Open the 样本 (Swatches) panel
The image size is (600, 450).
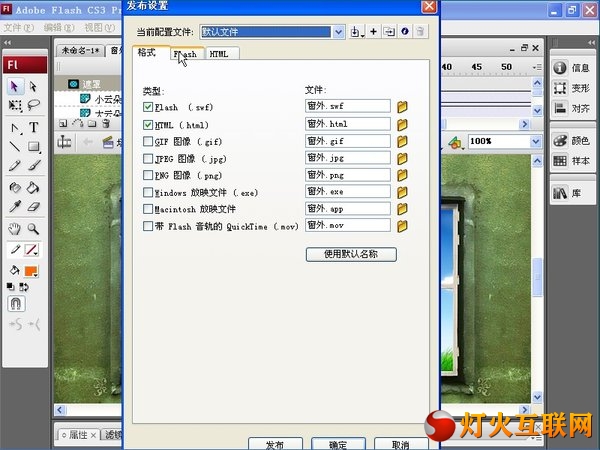pos(572,161)
